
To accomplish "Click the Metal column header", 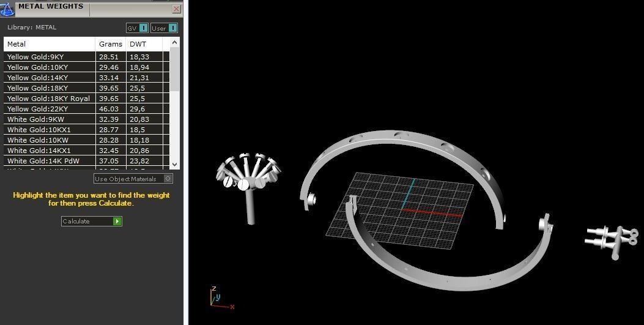I will click(x=50, y=44).
